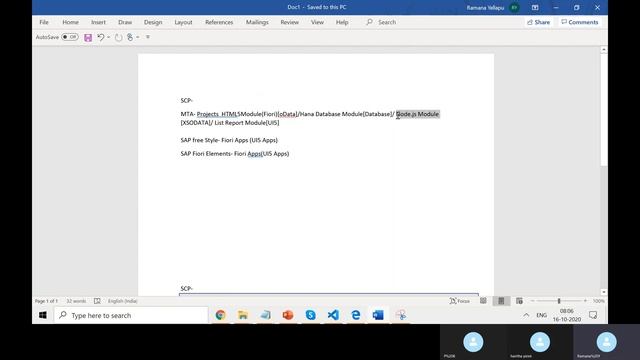Click the line 'SAP free Style- Fiori Apps (UI5 Apps)'
The image size is (640, 360).
(x=229, y=140)
